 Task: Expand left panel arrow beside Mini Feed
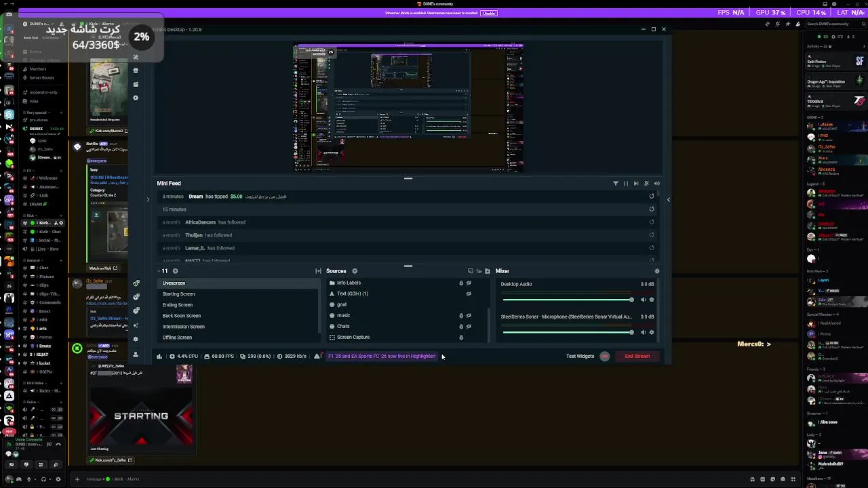tap(148, 199)
